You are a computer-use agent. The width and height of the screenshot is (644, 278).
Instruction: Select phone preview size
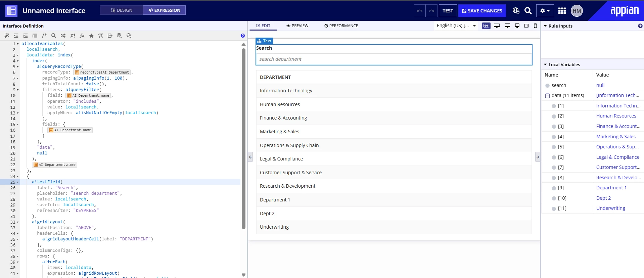tap(536, 26)
